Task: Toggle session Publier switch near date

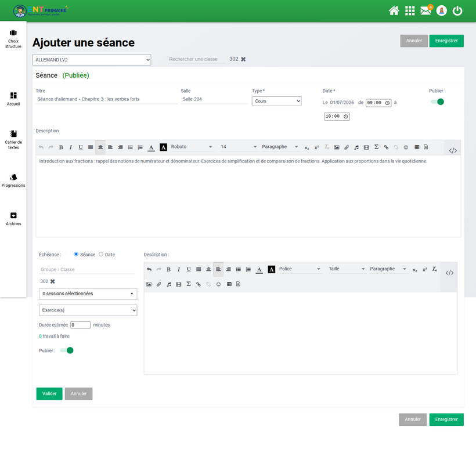Action: coord(437,102)
